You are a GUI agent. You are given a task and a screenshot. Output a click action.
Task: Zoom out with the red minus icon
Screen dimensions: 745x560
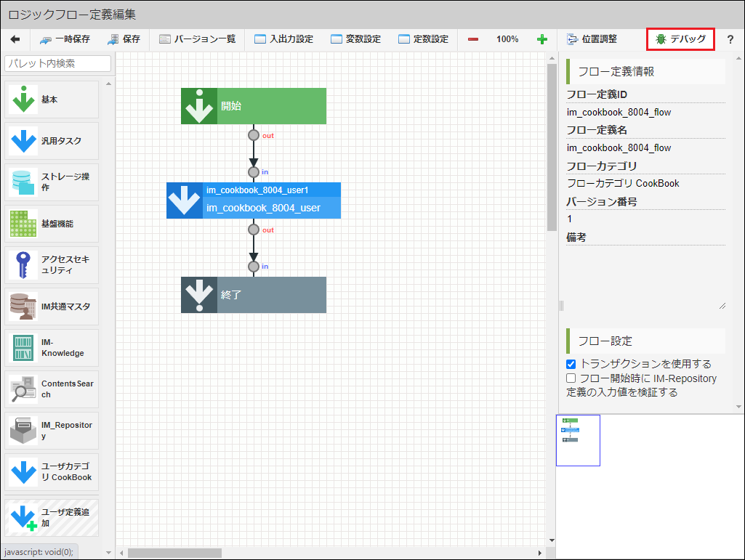coord(473,39)
